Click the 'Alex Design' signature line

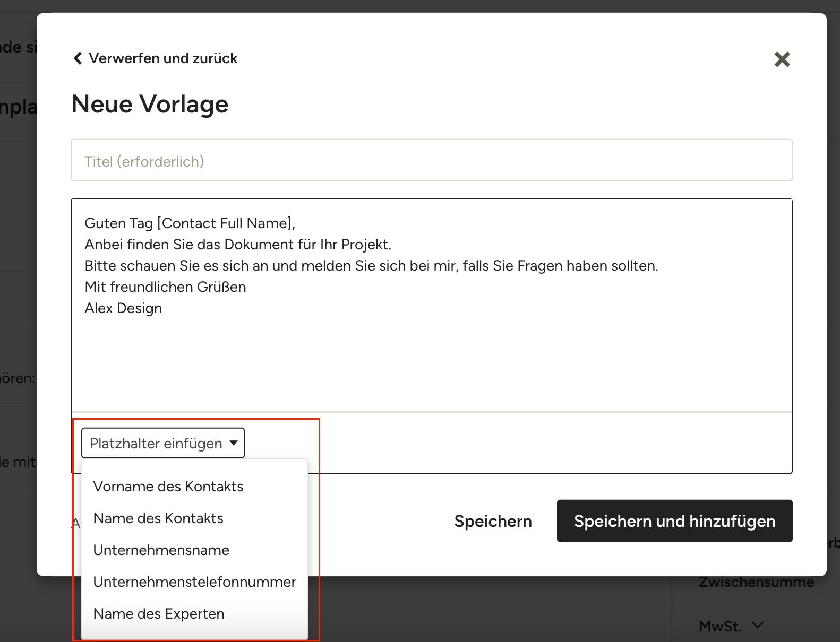(123, 308)
